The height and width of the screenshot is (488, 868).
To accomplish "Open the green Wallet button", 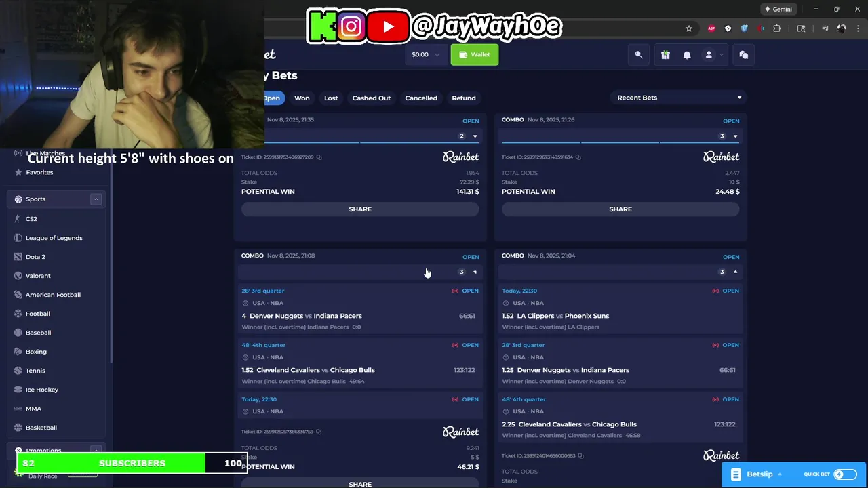I will tap(475, 55).
